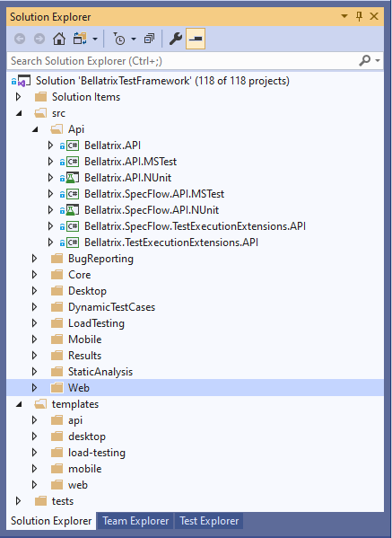This screenshot has width=392, height=538.
Task: Expand the Bellatrix.API project
Action: click(x=50, y=146)
